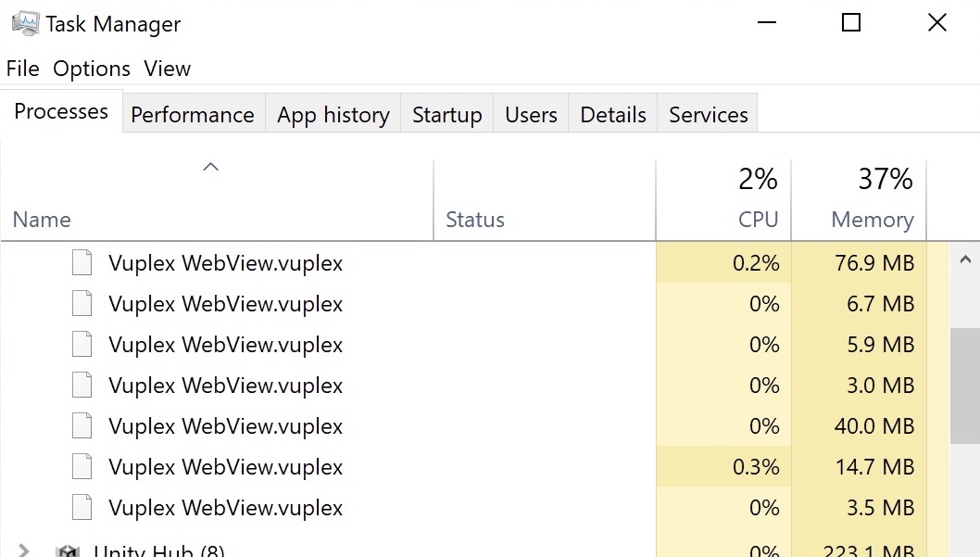Click the Unity Hub application icon
980x557 pixels.
68,549
